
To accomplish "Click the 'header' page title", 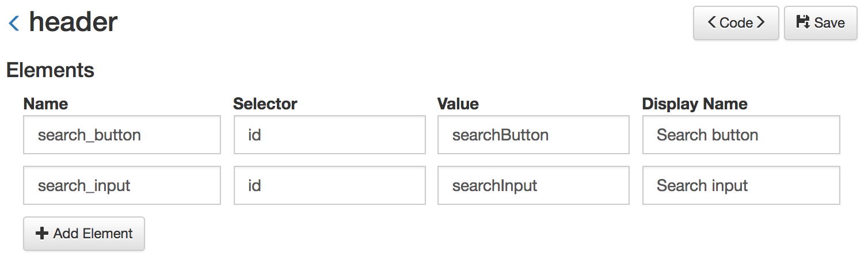I will (x=74, y=22).
